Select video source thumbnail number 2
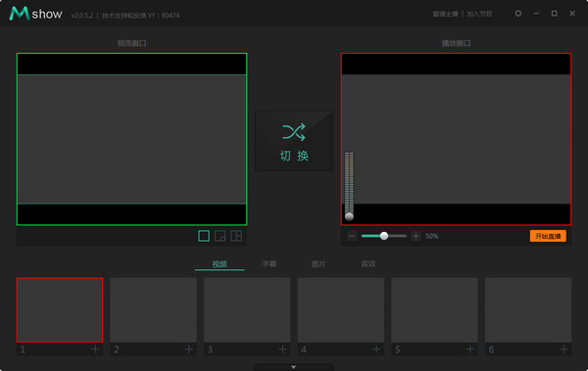588x371 pixels. pyautogui.click(x=154, y=310)
